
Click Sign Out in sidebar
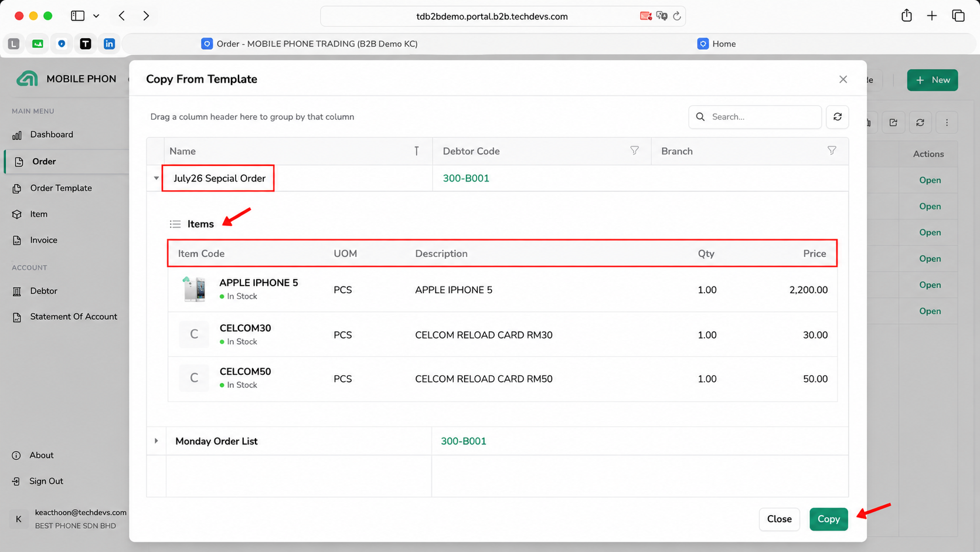point(46,481)
